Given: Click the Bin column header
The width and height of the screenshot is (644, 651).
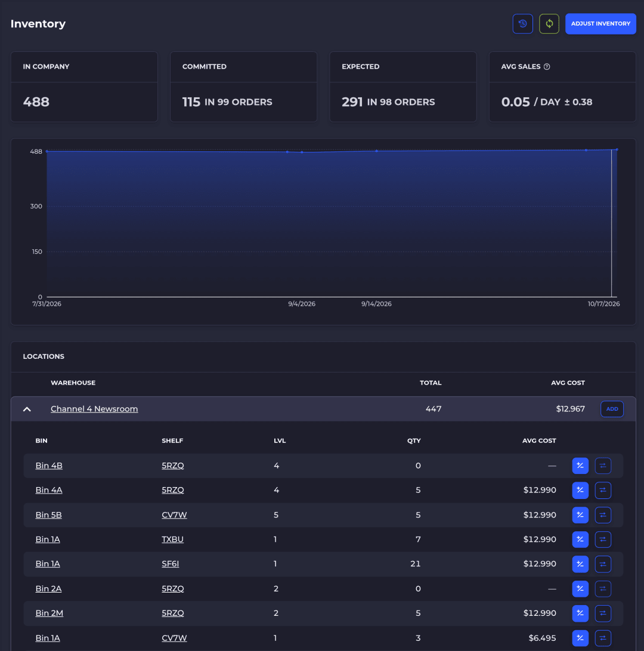Looking at the screenshot, I should 42,441.
